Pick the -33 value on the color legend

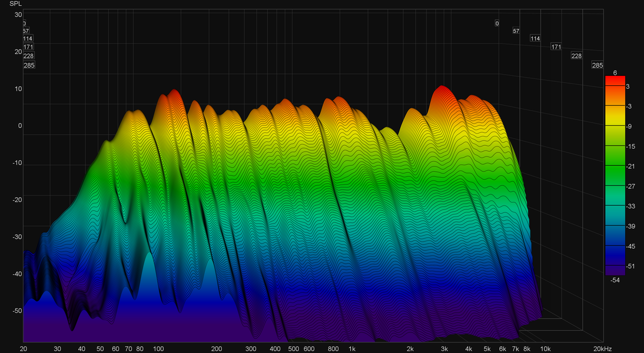630,206
